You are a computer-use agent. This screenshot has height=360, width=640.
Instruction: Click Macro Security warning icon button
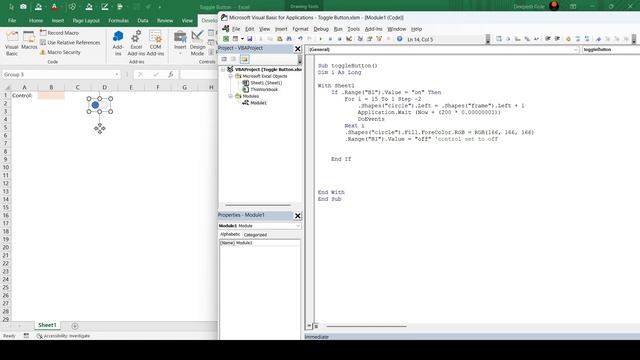click(60, 52)
